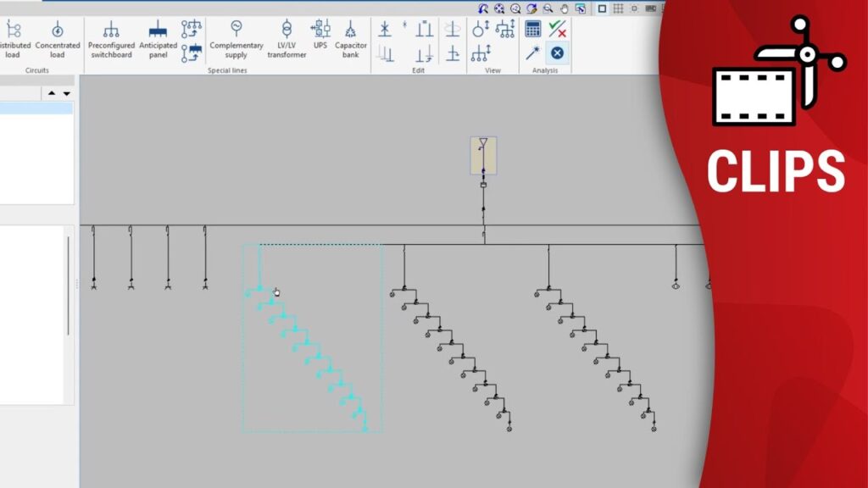Select the pan hand tool

[564, 8]
